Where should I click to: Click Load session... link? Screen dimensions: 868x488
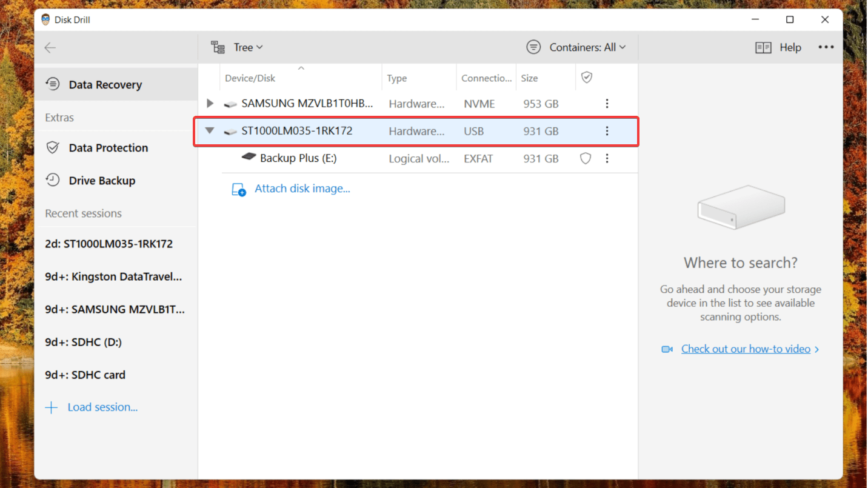102,407
